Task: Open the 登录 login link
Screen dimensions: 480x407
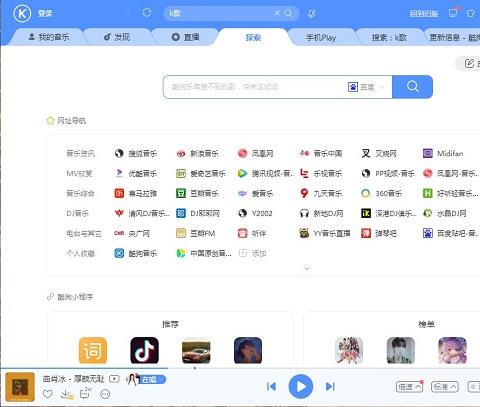Action: tap(45, 13)
